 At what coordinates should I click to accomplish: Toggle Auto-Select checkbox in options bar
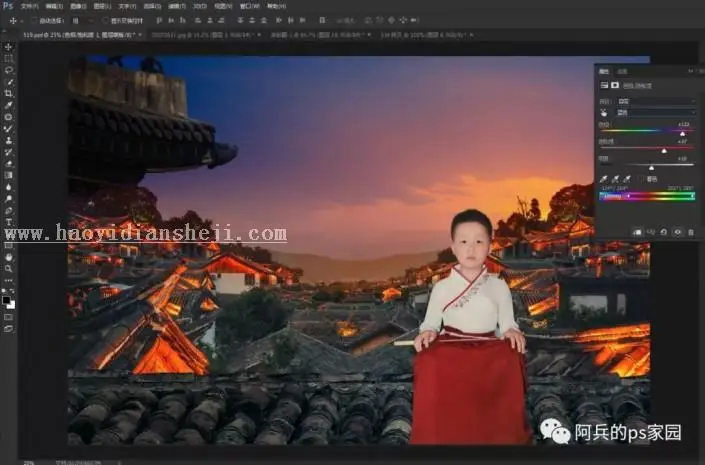pyautogui.click(x=34, y=21)
